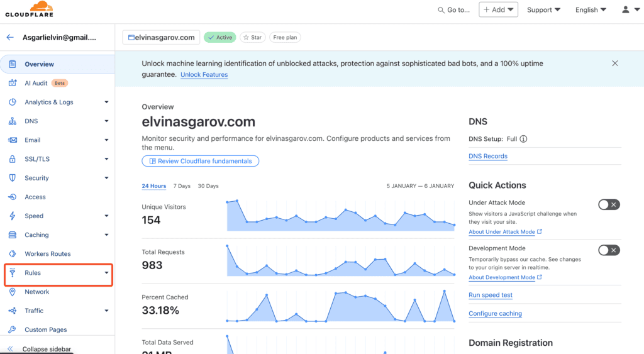Viewport: 644px width, 354px height.
Task: Open the Custom Pages sidebar item
Action: (57, 329)
